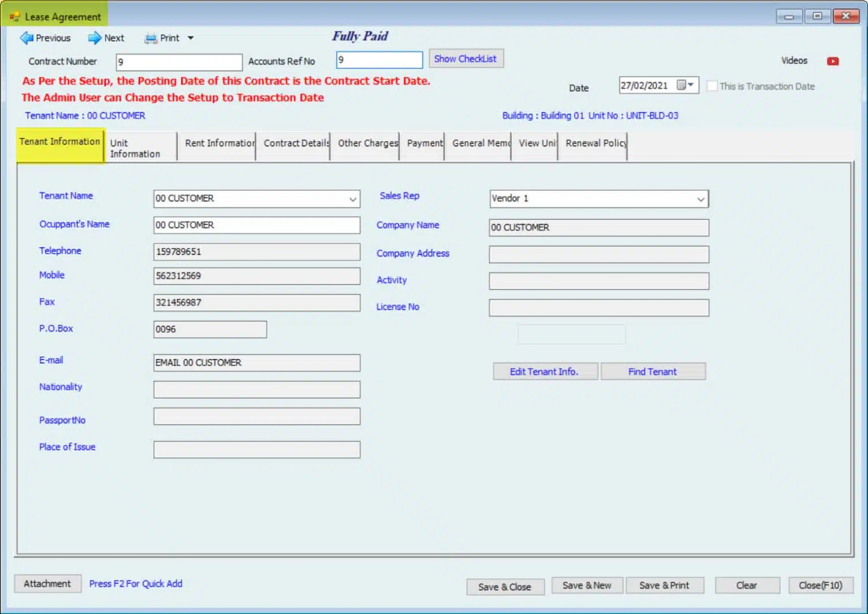Click the Next arrow icon
This screenshot has width=868, height=614.
point(94,38)
